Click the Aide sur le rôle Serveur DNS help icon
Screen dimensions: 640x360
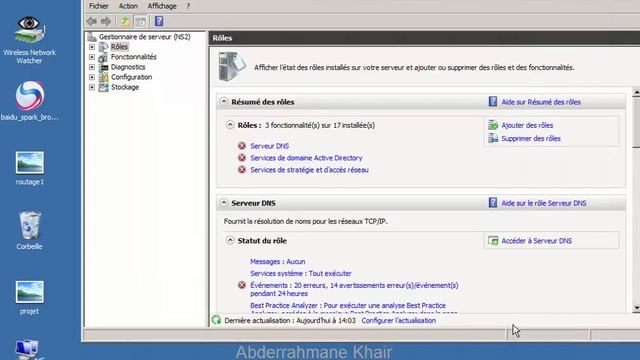pyautogui.click(x=493, y=203)
